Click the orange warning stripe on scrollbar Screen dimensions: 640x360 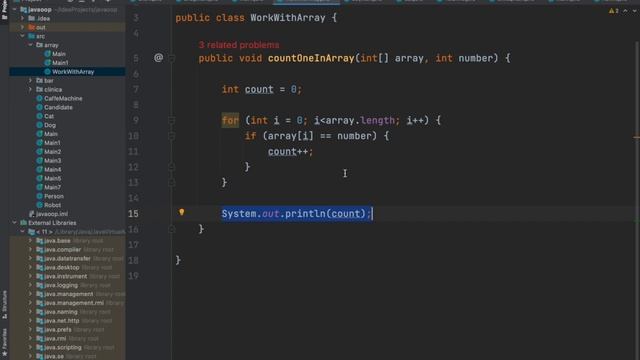(x=636, y=138)
